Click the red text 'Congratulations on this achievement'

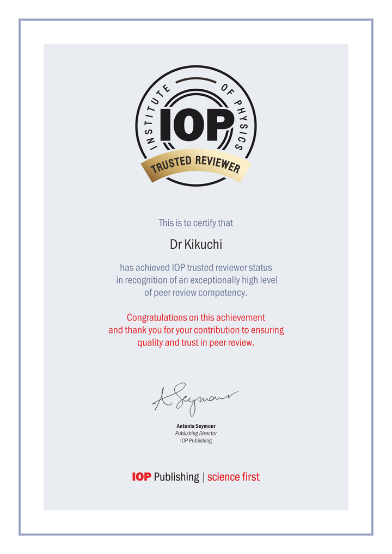[196, 318]
